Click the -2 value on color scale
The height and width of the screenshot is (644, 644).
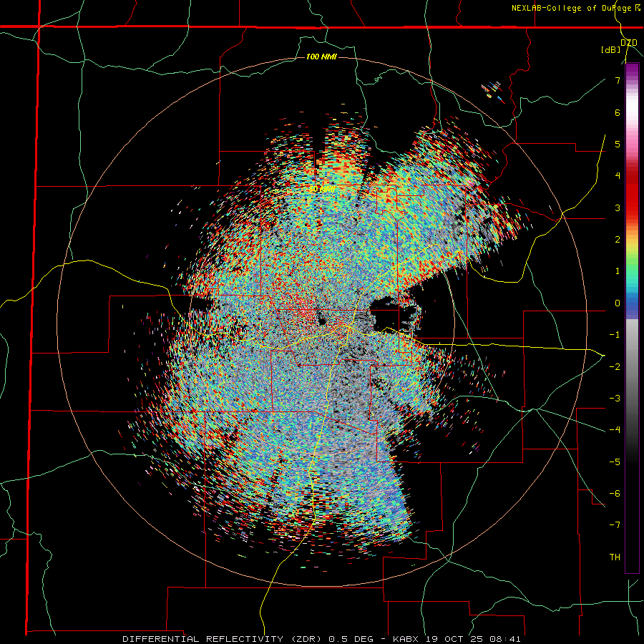(x=615, y=367)
